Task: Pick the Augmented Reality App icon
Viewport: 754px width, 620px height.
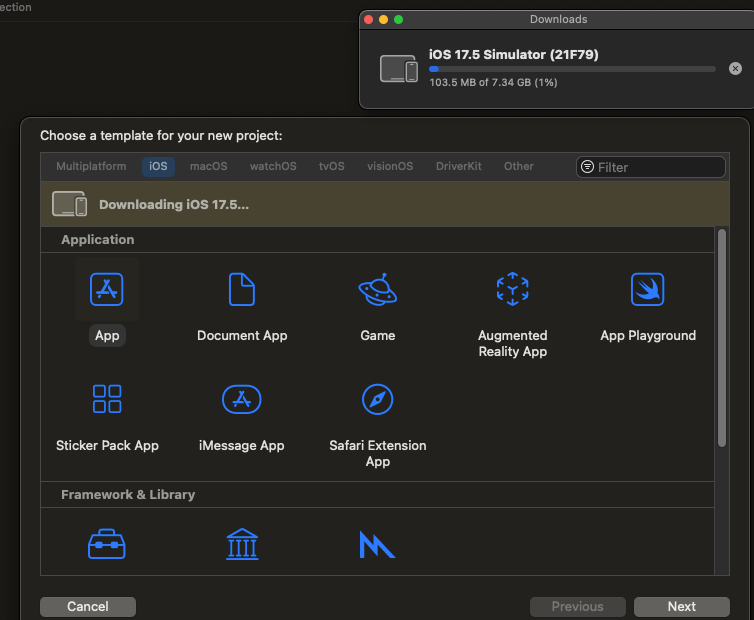Action: (x=513, y=289)
